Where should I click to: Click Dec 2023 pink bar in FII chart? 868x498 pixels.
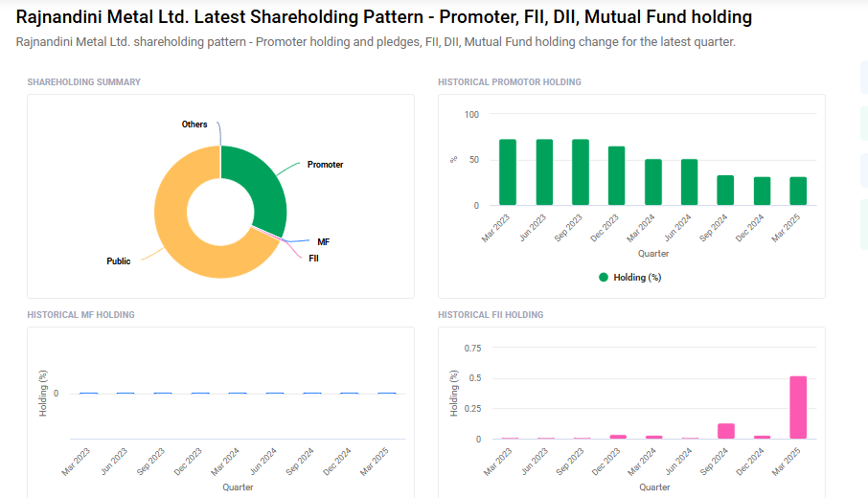pos(618,437)
